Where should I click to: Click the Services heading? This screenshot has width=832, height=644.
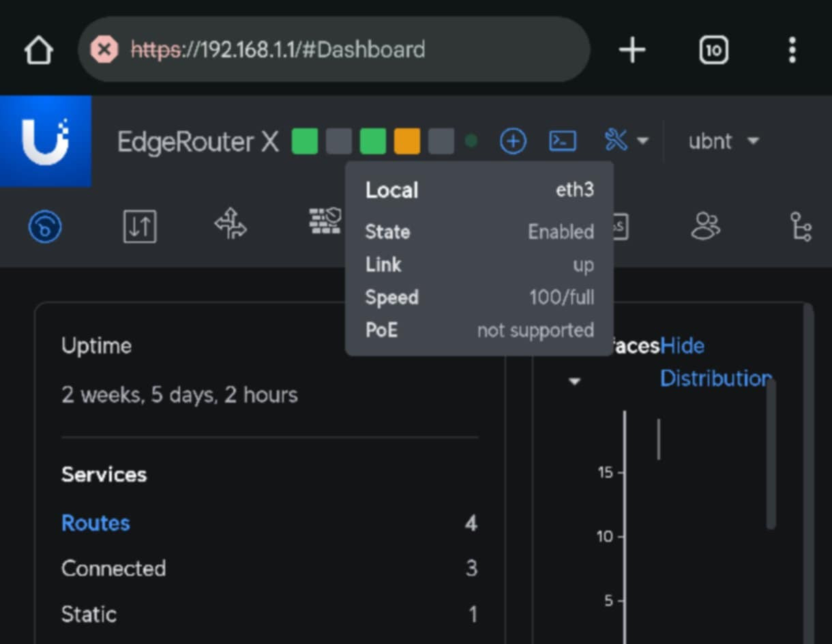pos(104,475)
